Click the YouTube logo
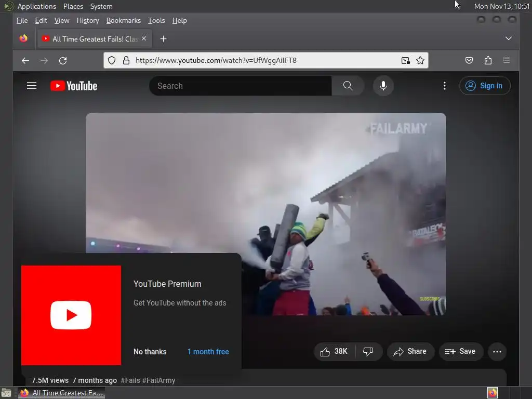Screen dimensions: 532x399 (74, 86)
